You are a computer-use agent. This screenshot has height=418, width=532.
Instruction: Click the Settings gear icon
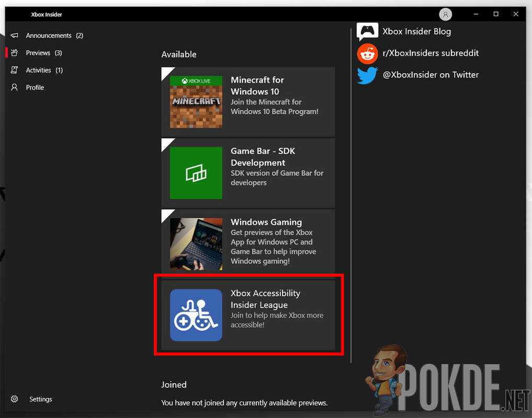(14, 399)
